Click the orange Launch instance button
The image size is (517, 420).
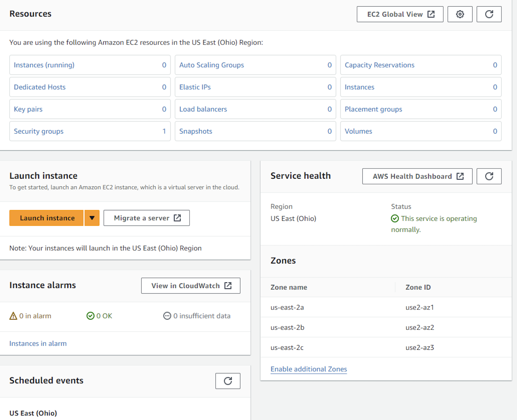[47, 218]
